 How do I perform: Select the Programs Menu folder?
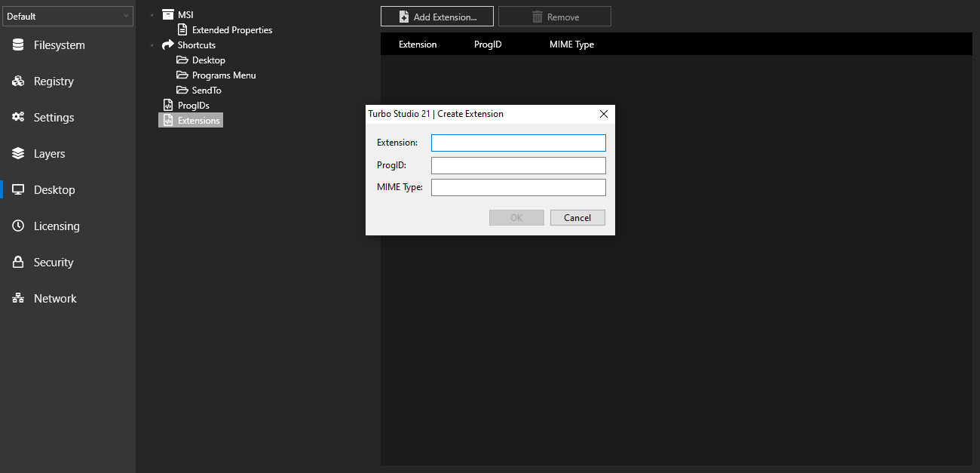pos(224,75)
